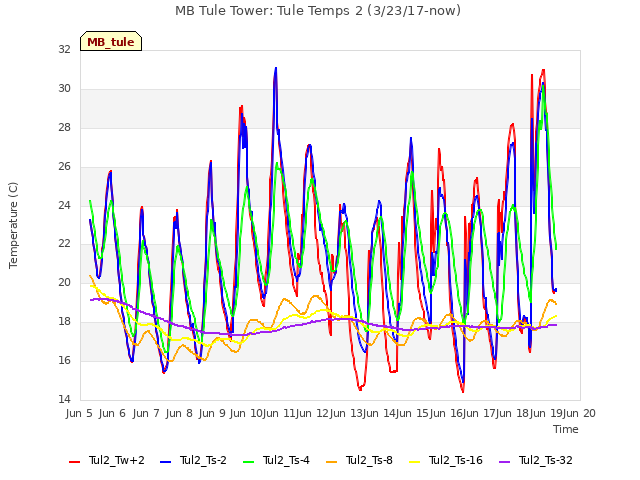The width and height of the screenshot is (640, 480).
Task: Click the 18 y-axis tick label
Action: click(x=64, y=322)
